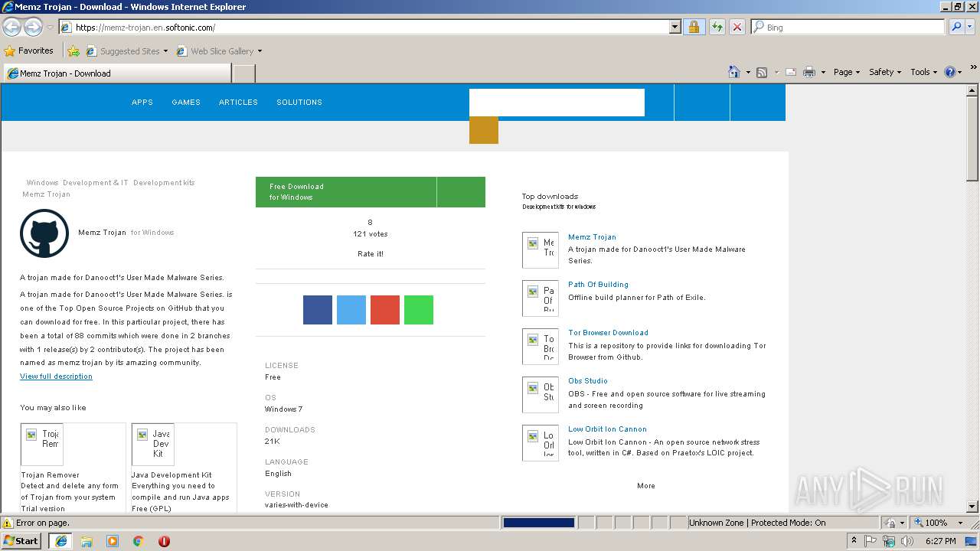Go forward with the browser Forward arrow
The width and height of the screenshot is (980, 551).
[x=33, y=27]
